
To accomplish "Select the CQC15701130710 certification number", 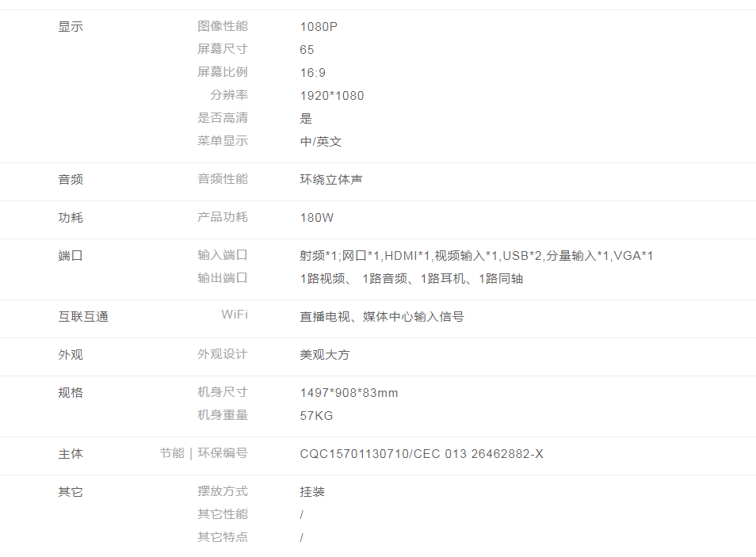I will [422, 454].
